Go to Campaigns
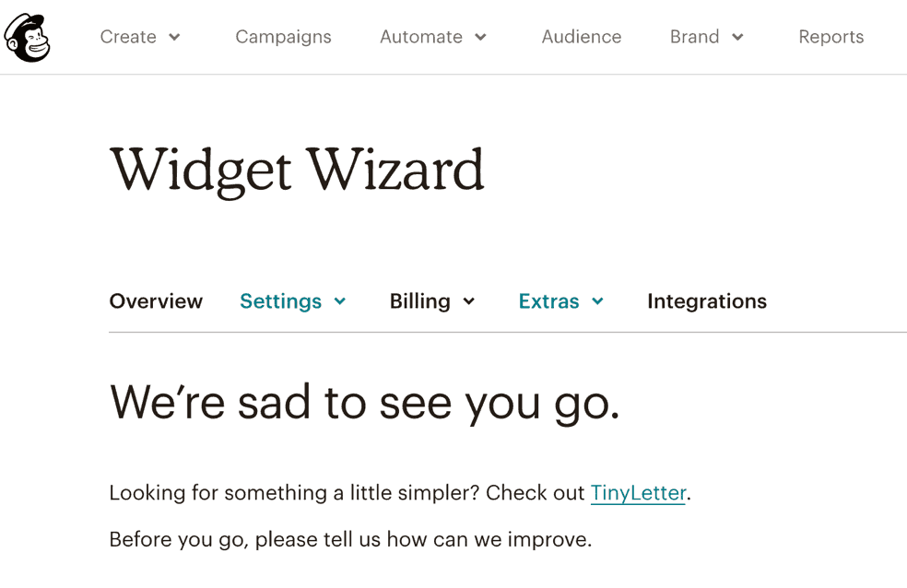This screenshot has width=907, height=588. (x=284, y=37)
